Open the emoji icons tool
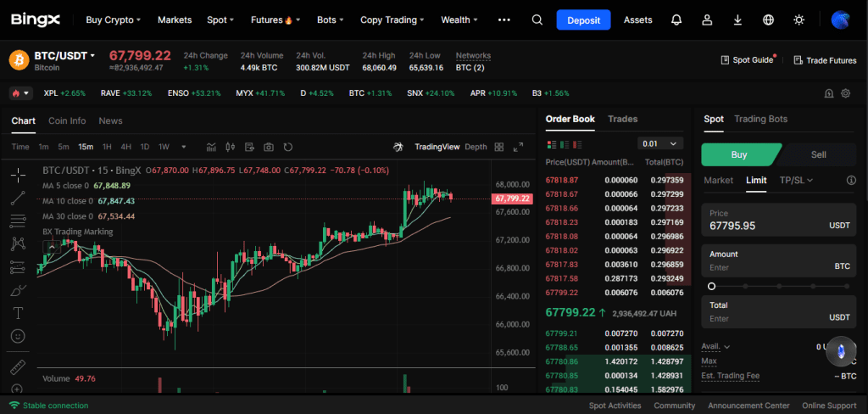The image size is (868, 414). [x=18, y=336]
